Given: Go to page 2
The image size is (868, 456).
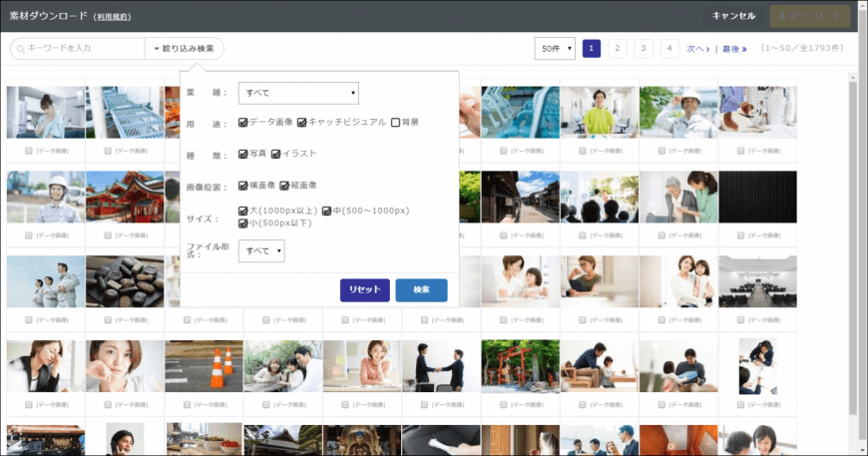Looking at the screenshot, I should pos(618,49).
